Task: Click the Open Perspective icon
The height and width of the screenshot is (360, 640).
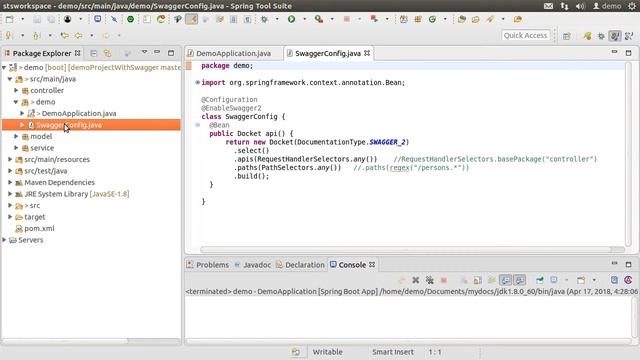Action: (567, 36)
